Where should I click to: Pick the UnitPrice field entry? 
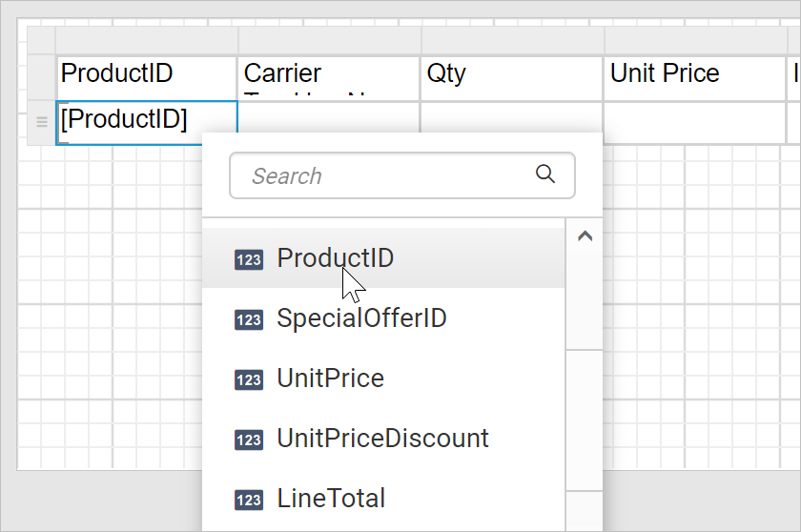click(x=383, y=379)
